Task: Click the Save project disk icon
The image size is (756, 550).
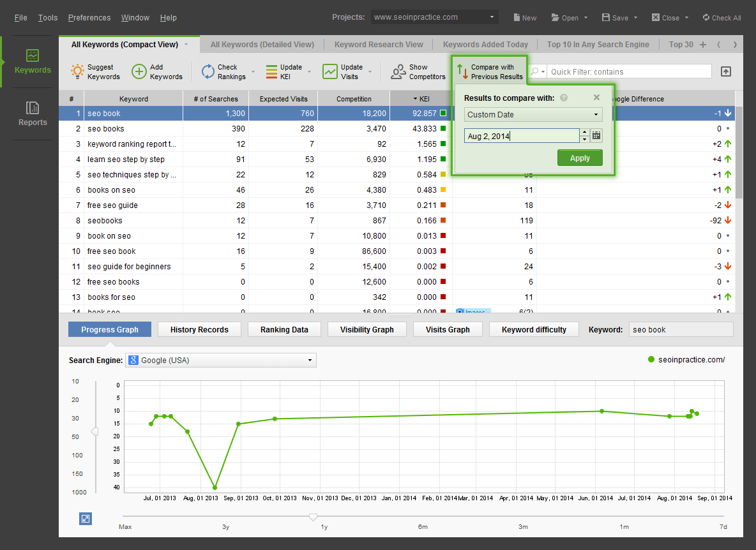Action: point(606,17)
